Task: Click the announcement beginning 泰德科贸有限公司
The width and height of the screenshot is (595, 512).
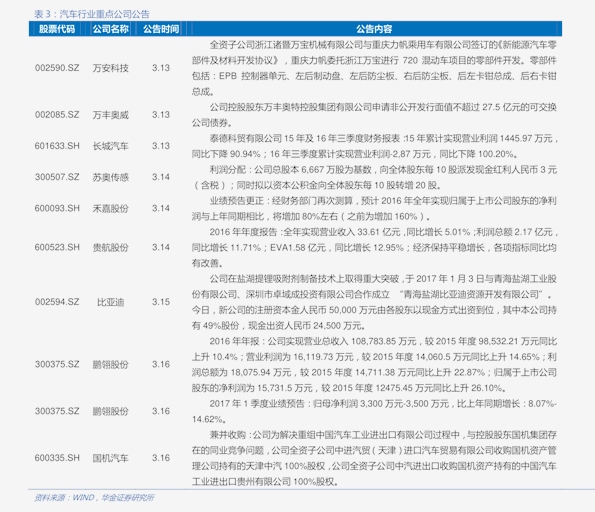Action: coord(374,146)
